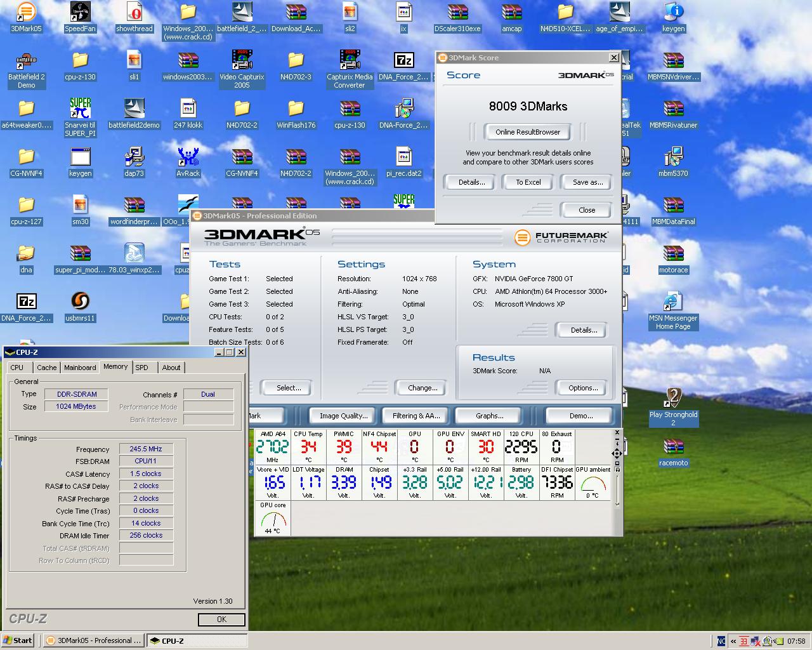The height and width of the screenshot is (650, 812).
Task: Open Filtering & AA... in 3DMark05
Action: click(416, 416)
